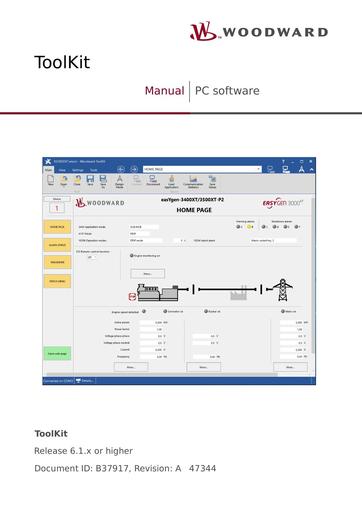
Task: Click the Open file icon in ToolKit toolbar
Action: (63, 180)
